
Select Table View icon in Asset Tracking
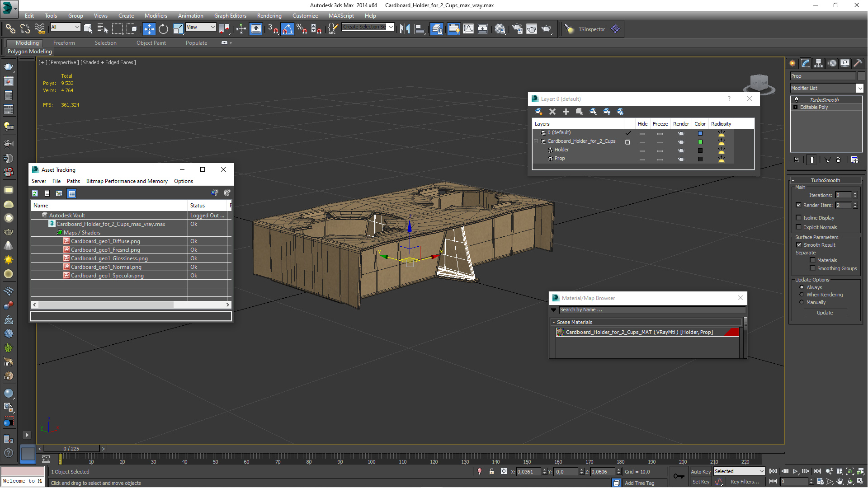[x=71, y=193]
